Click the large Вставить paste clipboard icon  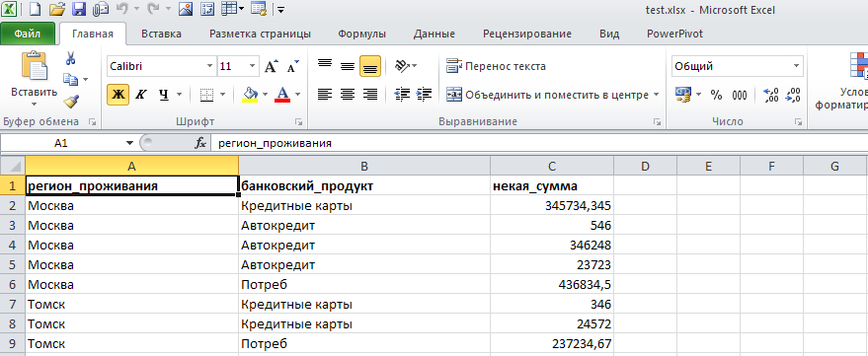[34, 66]
